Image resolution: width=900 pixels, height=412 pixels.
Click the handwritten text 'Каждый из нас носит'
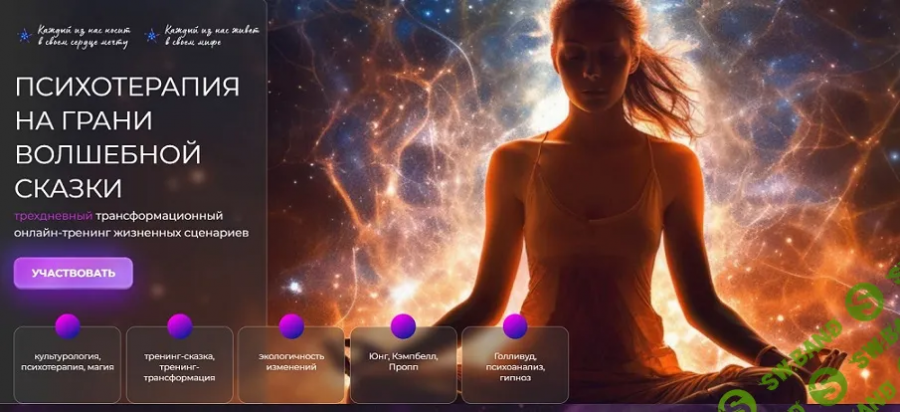pos(84,30)
